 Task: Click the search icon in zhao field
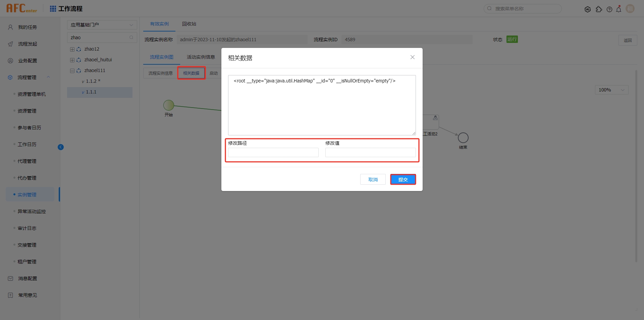[131, 38]
